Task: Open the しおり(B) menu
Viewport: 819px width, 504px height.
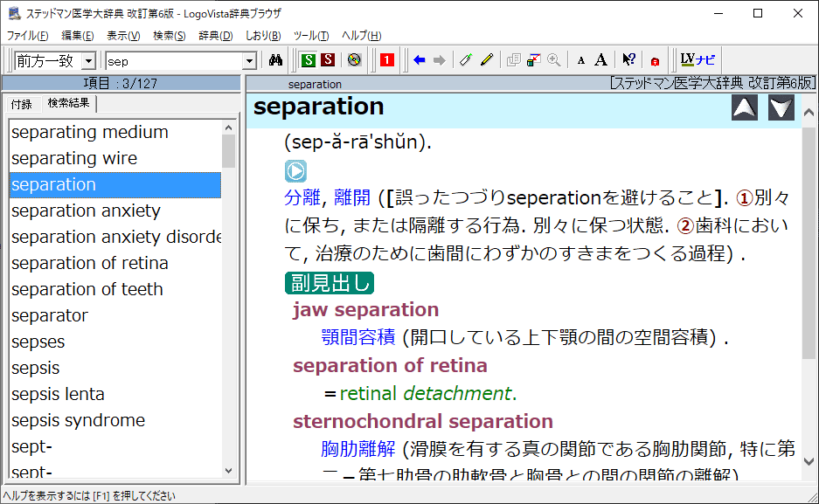Action: coord(262,36)
